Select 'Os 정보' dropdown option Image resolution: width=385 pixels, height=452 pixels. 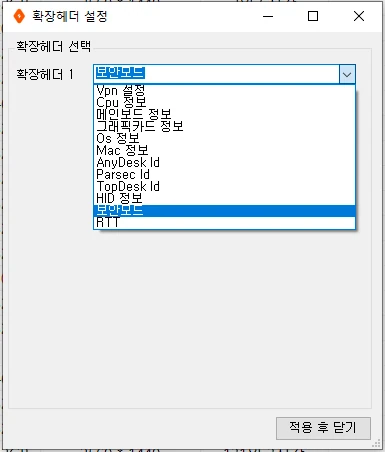click(224, 138)
